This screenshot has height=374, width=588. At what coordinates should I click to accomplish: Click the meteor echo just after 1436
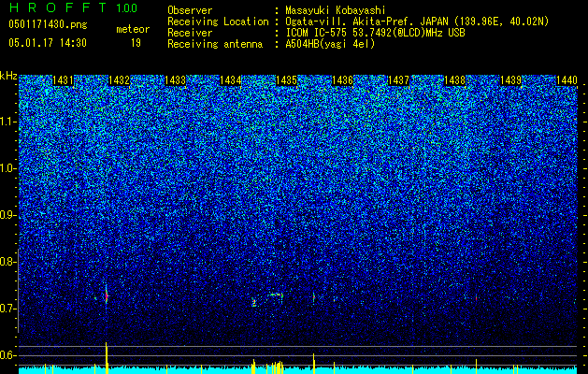click(x=314, y=297)
